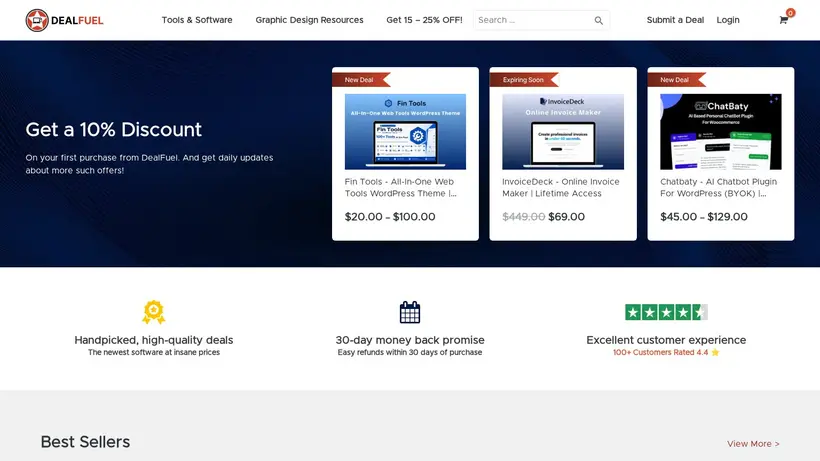Viewport: 820px width, 461px height.
Task: Open the Fin Tools product thumbnail
Action: [x=405, y=132]
